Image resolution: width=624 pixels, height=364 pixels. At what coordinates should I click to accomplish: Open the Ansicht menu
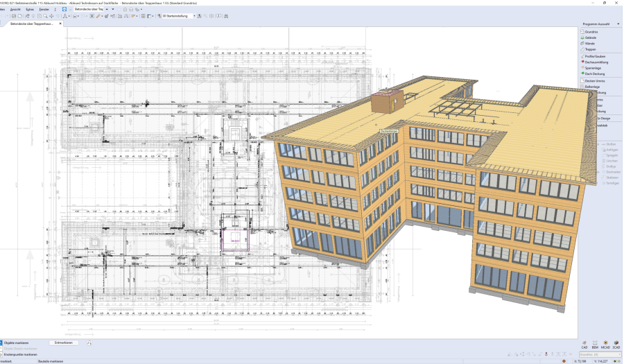tap(15, 9)
